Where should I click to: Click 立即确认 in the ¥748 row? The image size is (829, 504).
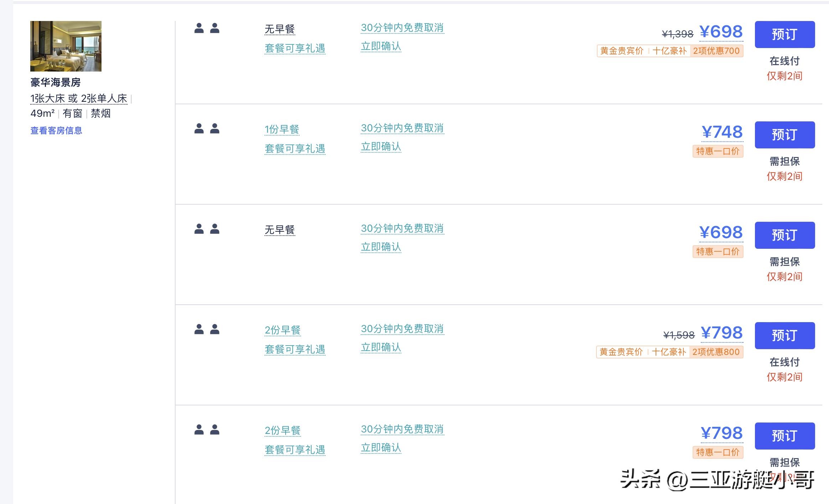(381, 147)
